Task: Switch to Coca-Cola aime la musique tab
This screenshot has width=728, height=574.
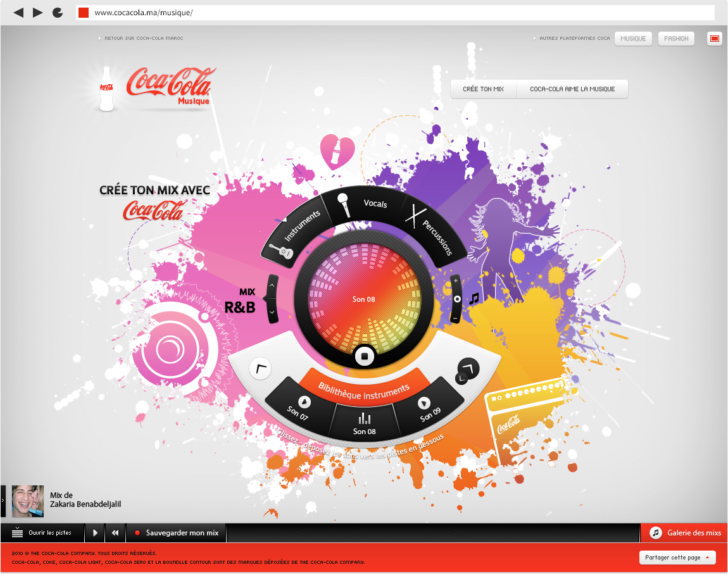Action: tap(572, 89)
